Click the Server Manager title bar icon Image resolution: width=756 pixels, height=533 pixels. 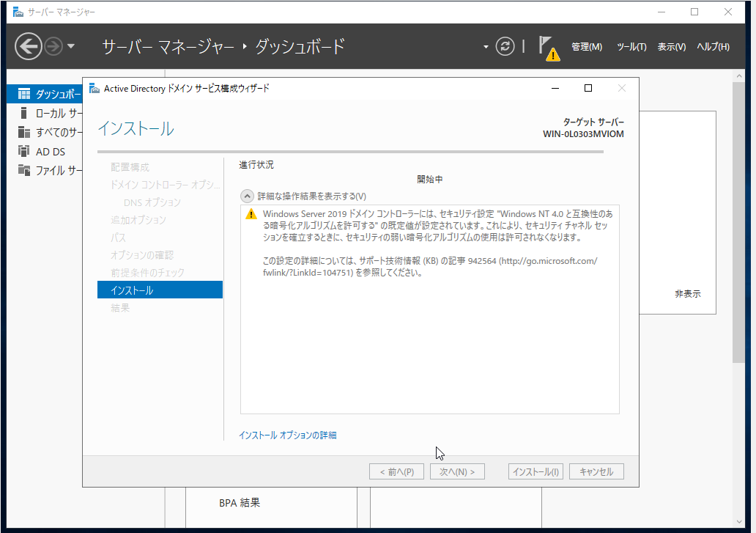[x=18, y=12]
